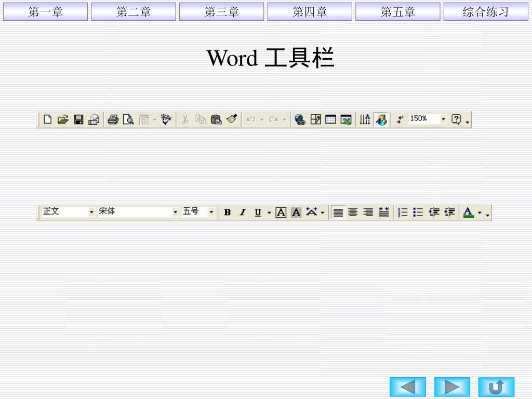Viewport: 532px width, 399px height.
Task: Toggle the Show/Hide formatting marks icon
Action: [401, 119]
